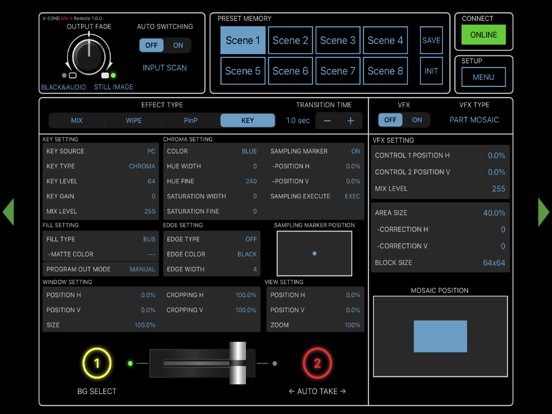Change Key Type value CHROMA
This screenshot has width=552, height=414.
pos(142,166)
